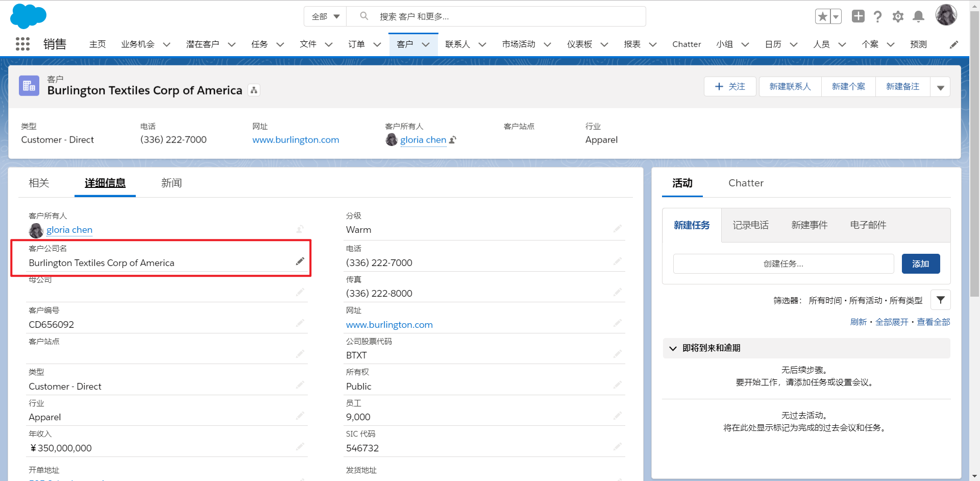980x481 pixels.
Task: Create a contact with 新建联系人
Action: (790, 86)
